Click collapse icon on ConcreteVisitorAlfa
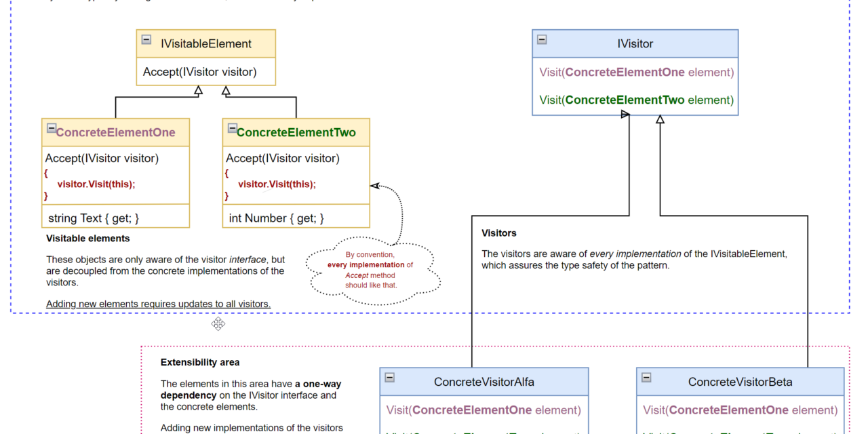Screen dimensions: 868x434 click(x=389, y=378)
